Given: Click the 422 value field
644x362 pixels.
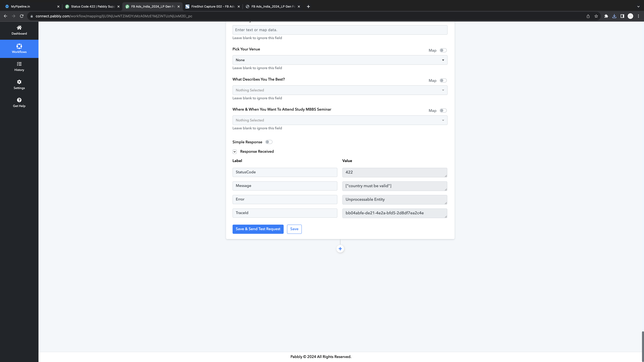Looking at the screenshot, I should 394,172.
